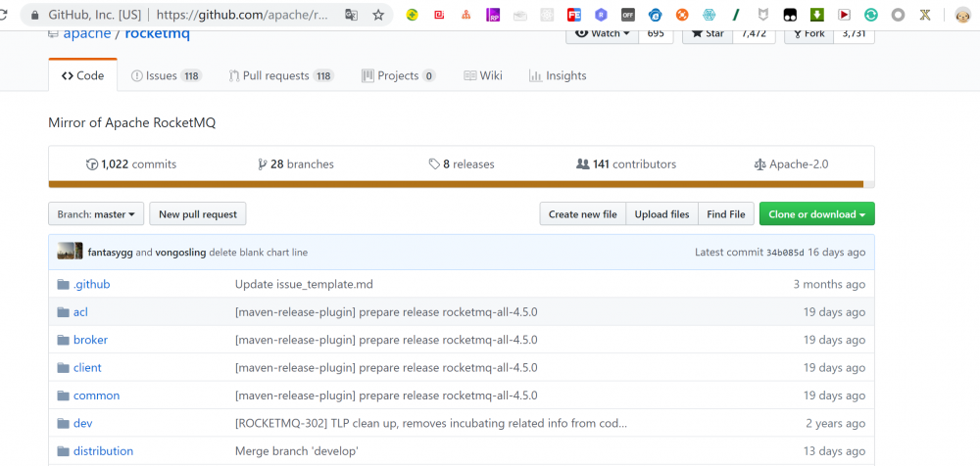Viewport: 980px width, 466px height.
Task: View the Apache-2.0 license
Action: pyautogui.click(x=791, y=164)
